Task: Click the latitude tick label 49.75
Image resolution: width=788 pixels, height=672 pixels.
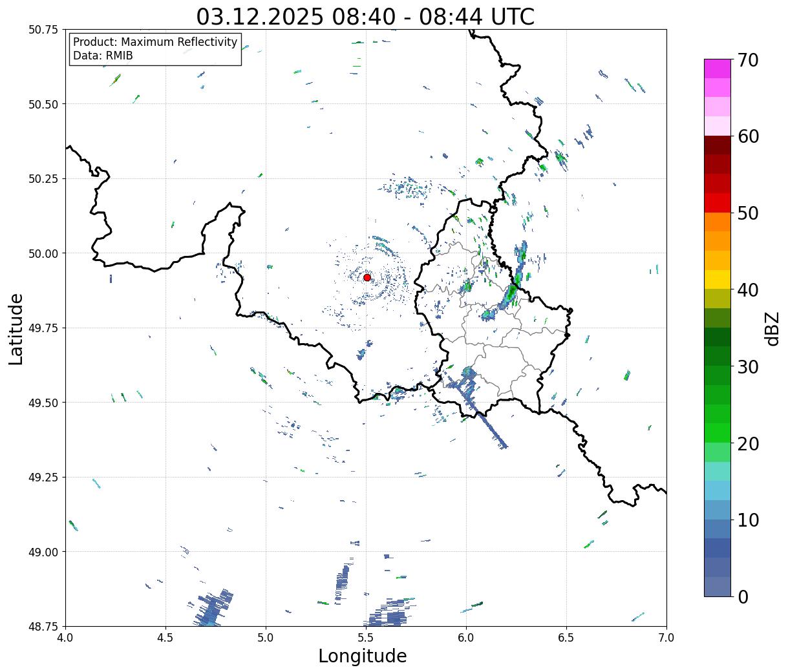Action: [x=43, y=328]
